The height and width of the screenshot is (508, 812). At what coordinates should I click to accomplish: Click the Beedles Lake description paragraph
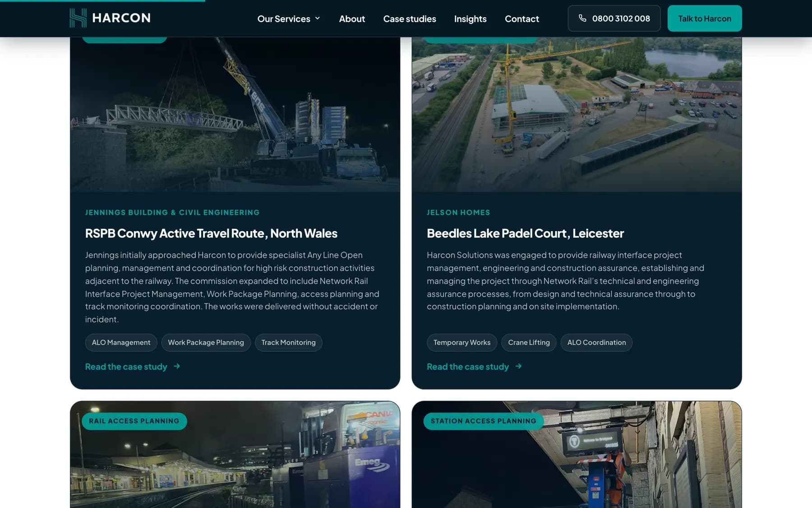(566, 281)
